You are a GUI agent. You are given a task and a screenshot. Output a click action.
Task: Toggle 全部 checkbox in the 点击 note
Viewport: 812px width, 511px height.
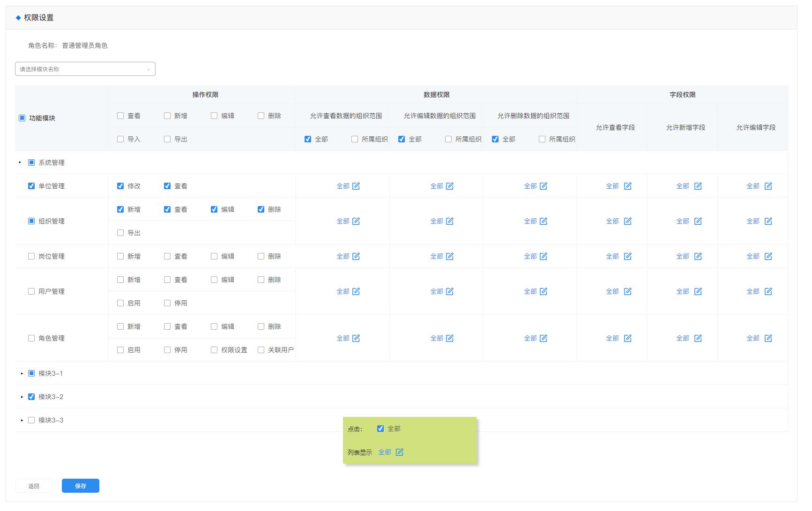380,429
